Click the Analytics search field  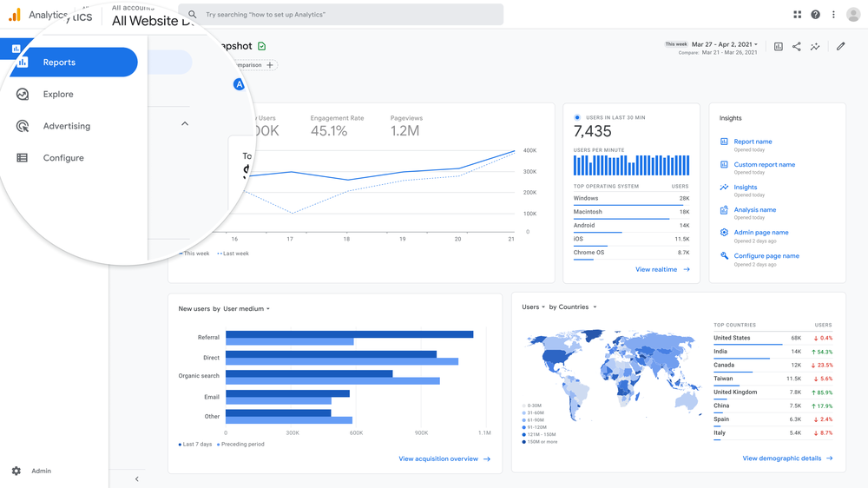pos(340,15)
